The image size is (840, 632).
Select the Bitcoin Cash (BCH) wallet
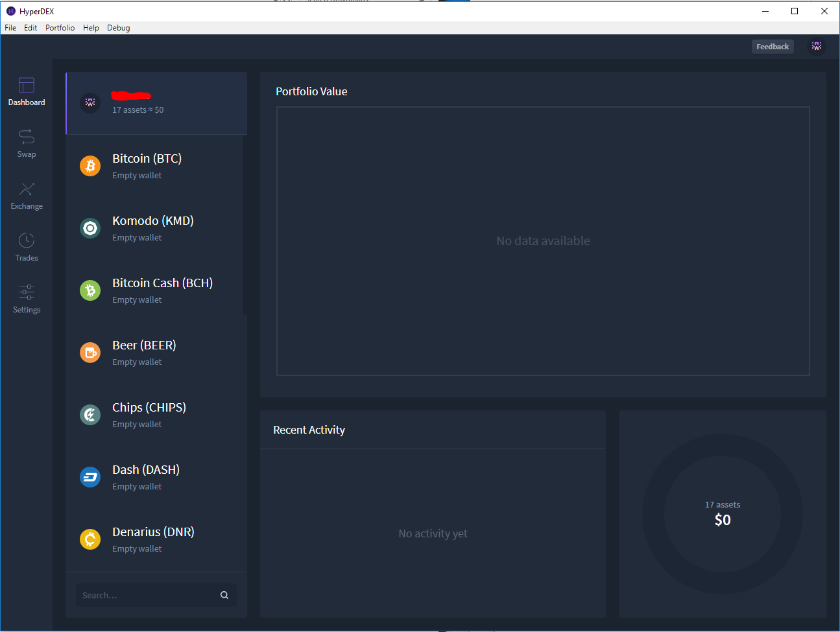pos(156,290)
